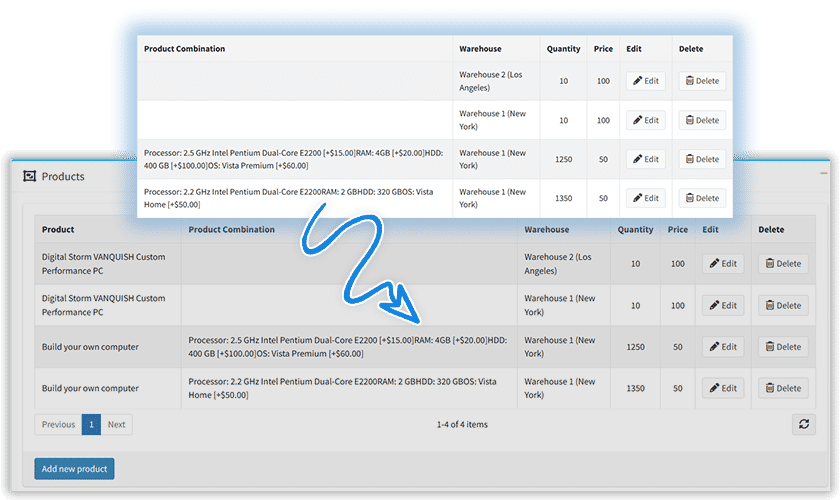
Task: Click Price header in the zoomed table
Action: point(603,49)
